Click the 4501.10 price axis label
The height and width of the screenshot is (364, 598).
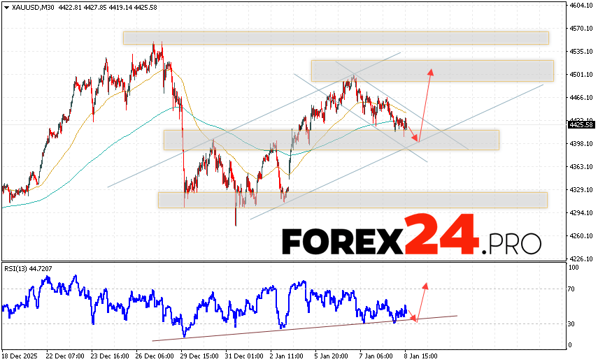pyautogui.click(x=581, y=74)
